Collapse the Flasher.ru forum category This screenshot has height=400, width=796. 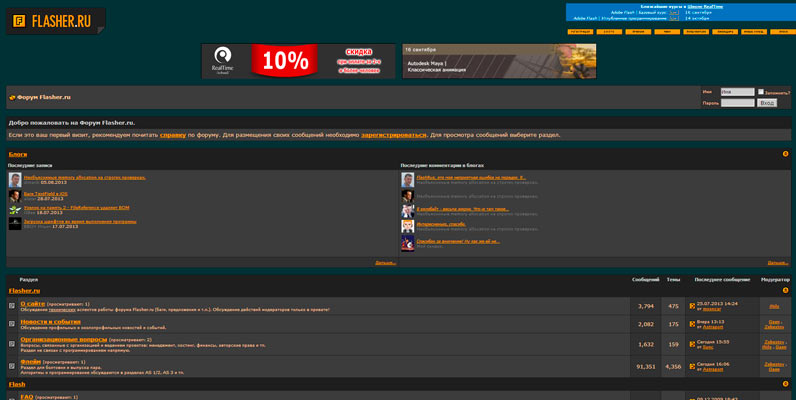[785, 290]
